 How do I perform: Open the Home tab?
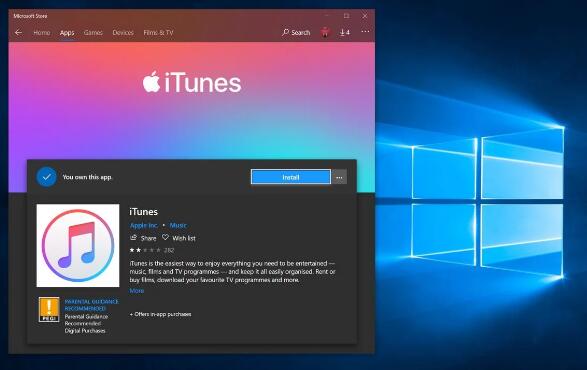pyautogui.click(x=42, y=33)
